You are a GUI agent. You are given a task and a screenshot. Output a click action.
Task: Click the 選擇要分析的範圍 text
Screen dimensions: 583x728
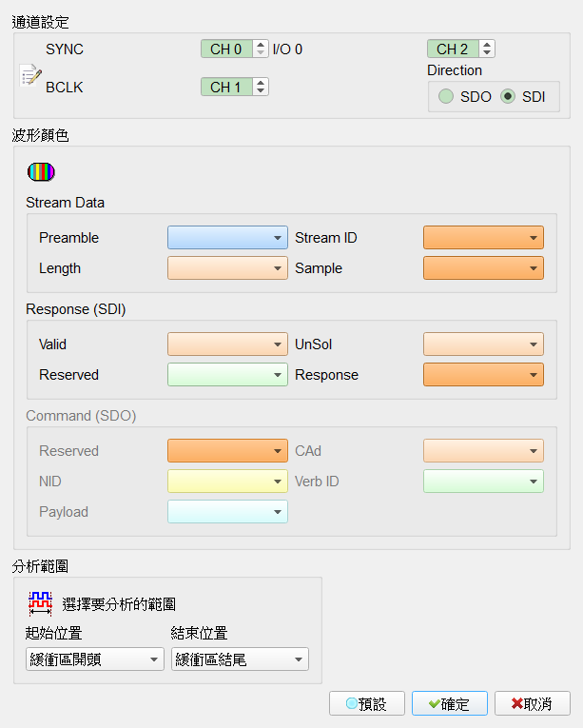[x=119, y=604]
